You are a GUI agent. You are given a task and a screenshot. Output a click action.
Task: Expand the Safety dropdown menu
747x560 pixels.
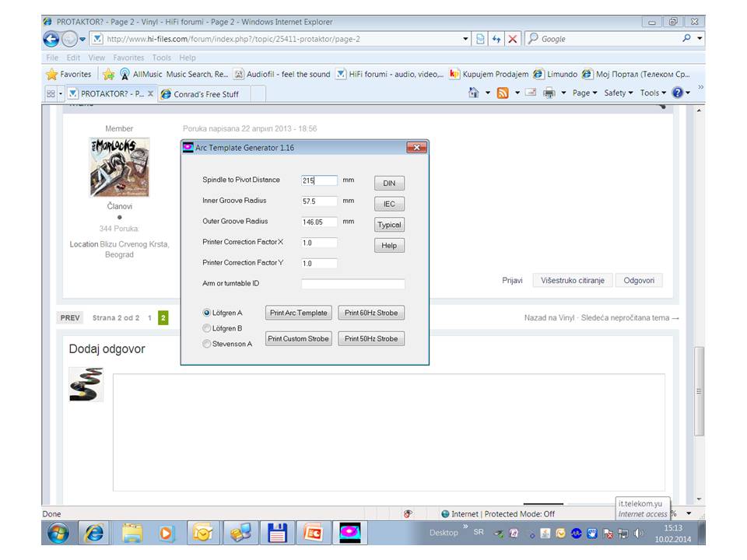[x=619, y=93]
